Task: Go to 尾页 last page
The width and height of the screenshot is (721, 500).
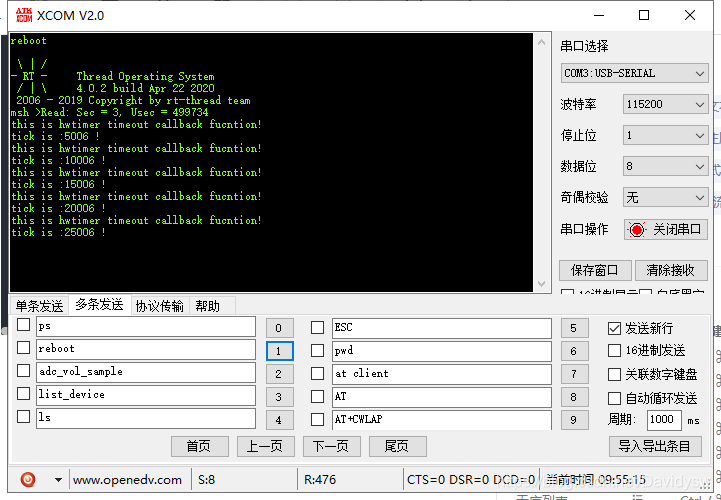Action: point(397,446)
